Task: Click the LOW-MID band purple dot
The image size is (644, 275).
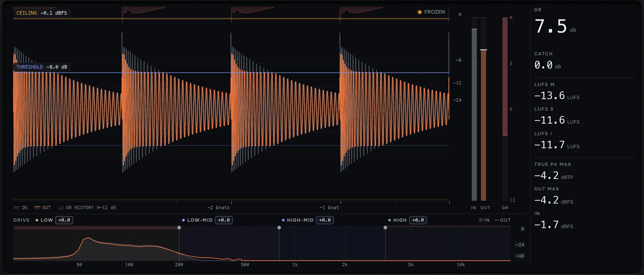Action: pyautogui.click(x=184, y=220)
